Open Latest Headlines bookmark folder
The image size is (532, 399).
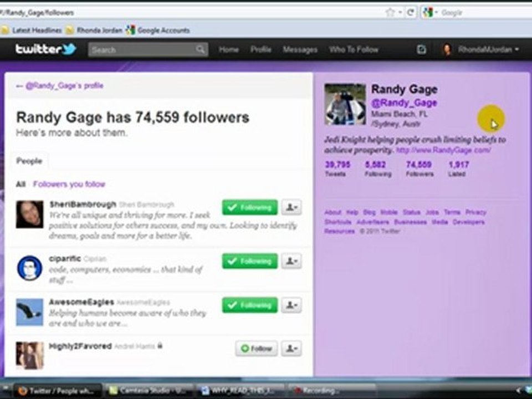(31, 30)
